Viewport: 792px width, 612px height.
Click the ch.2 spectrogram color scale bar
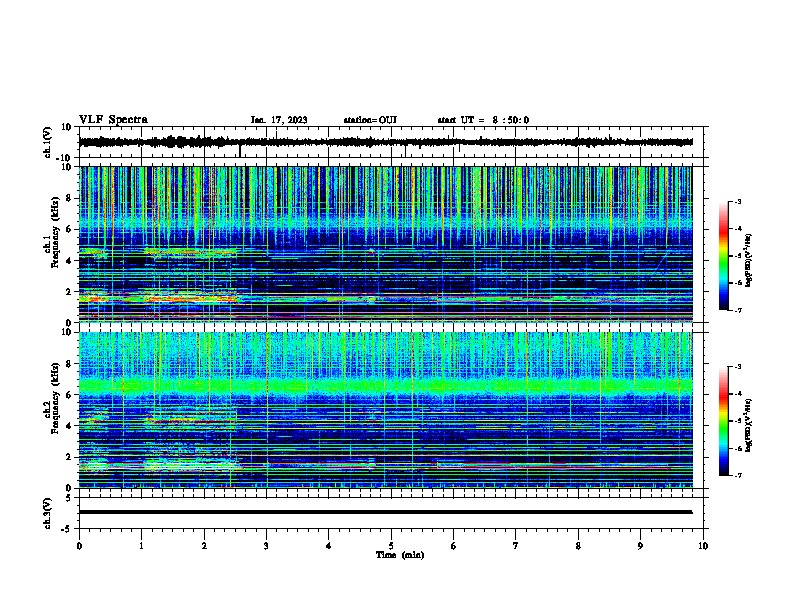pyautogui.click(x=723, y=421)
